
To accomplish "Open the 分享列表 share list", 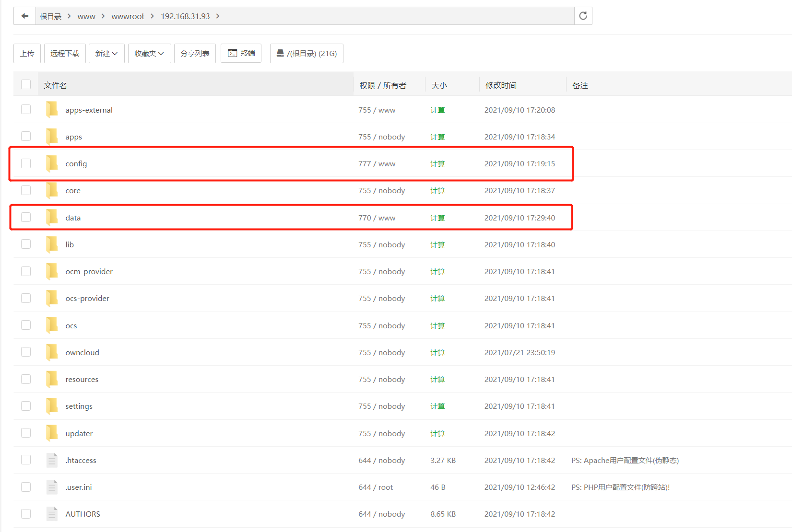I will pyautogui.click(x=195, y=53).
